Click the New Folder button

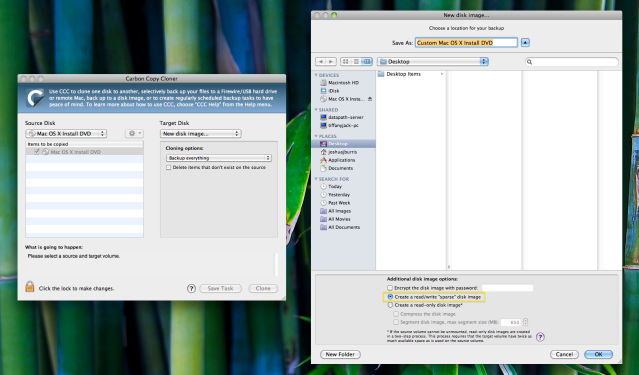[x=340, y=355]
